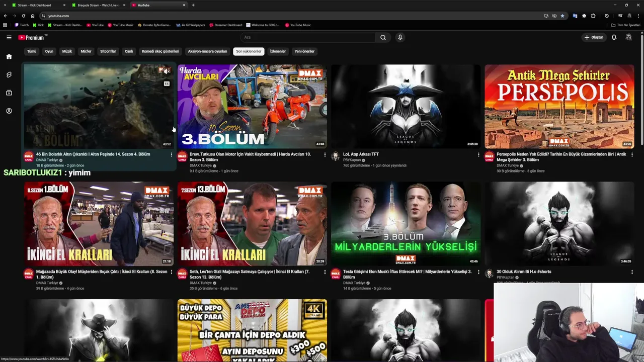This screenshot has height=362, width=644.
Task: Open the browser history clock icon
Action: (607, 16)
